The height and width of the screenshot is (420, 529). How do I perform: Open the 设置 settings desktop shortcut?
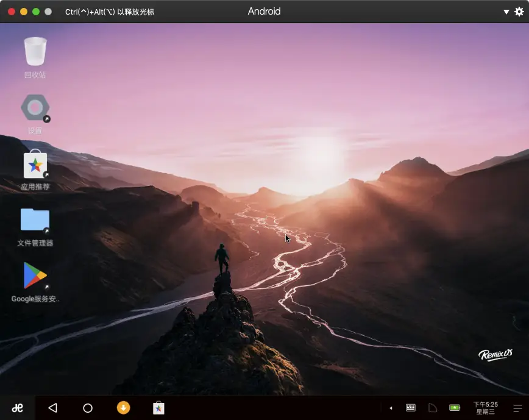pyautogui.click(x=35, y=109)
